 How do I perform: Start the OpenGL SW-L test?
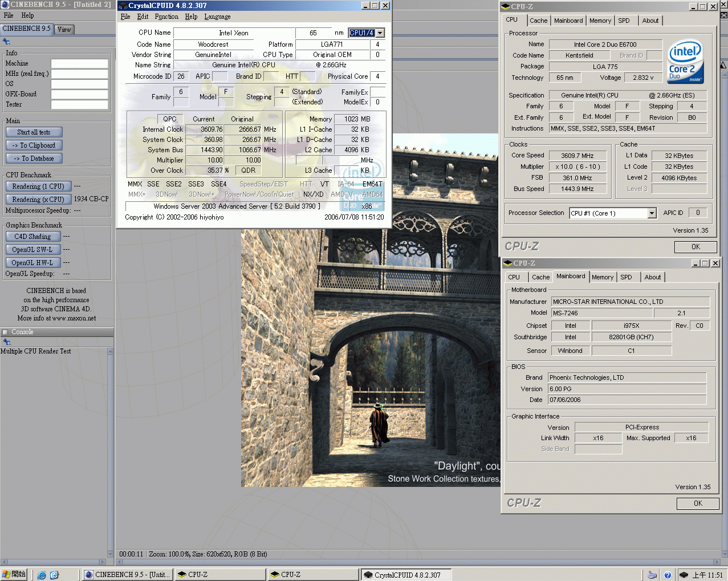tap(33, 250)
